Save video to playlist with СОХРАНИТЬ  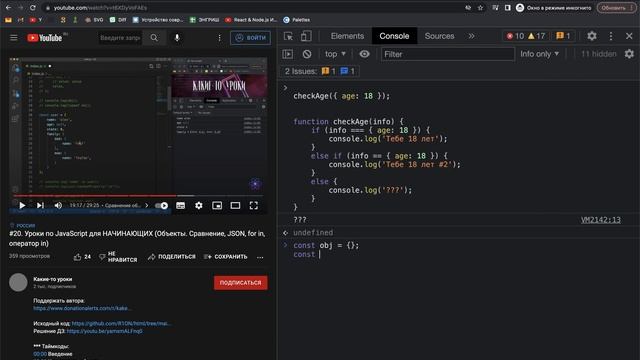[226, 257]
